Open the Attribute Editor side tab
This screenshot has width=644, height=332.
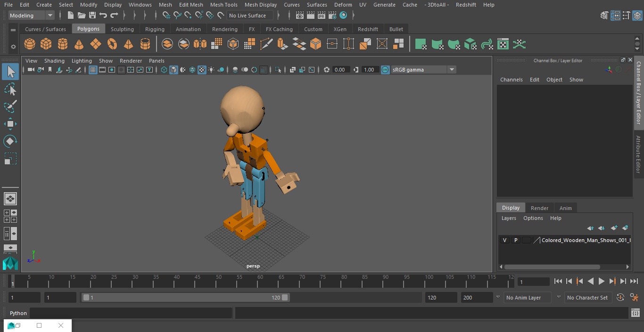tap(638, 154)
